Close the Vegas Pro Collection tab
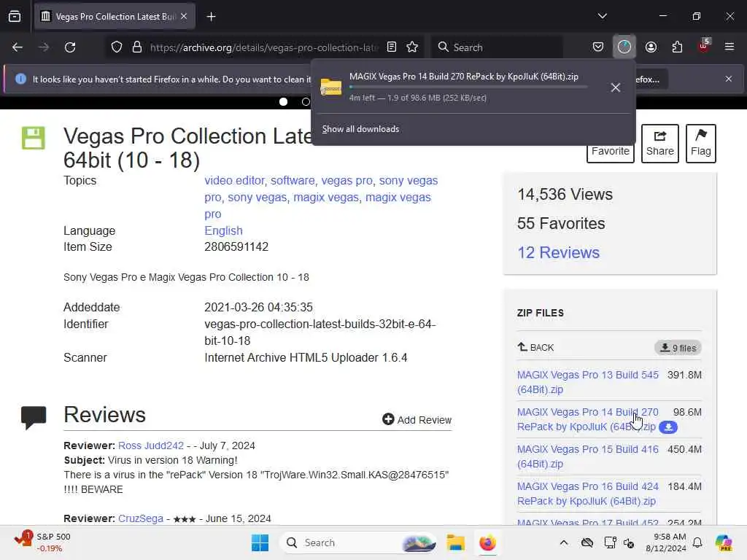 [x=184, y=16]
